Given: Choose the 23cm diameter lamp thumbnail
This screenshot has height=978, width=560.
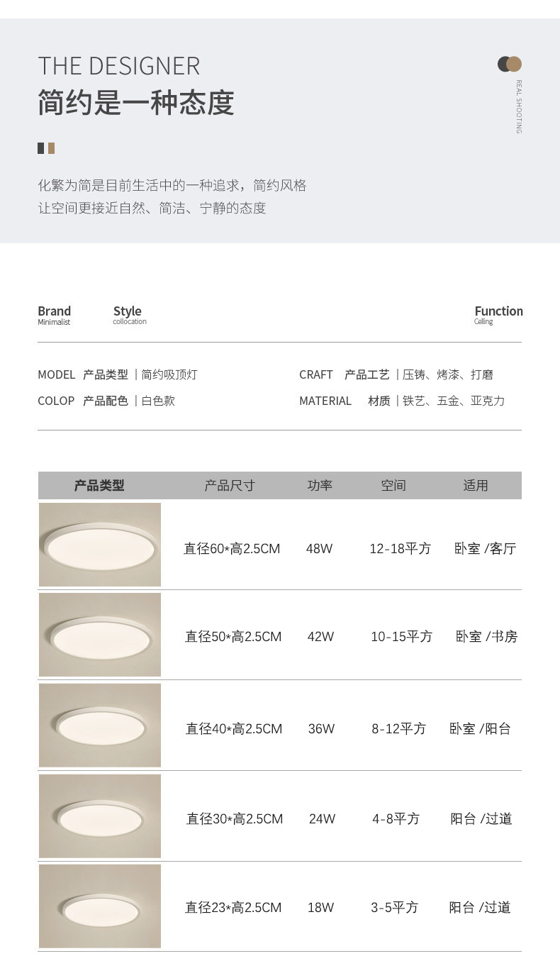Looking at the screenshot, I should pyautogui.click(x=100, y=906).
